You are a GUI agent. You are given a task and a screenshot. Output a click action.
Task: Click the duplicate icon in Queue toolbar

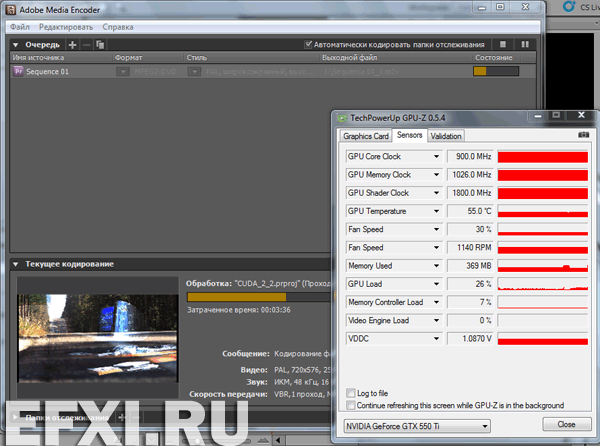coord(100,45)
